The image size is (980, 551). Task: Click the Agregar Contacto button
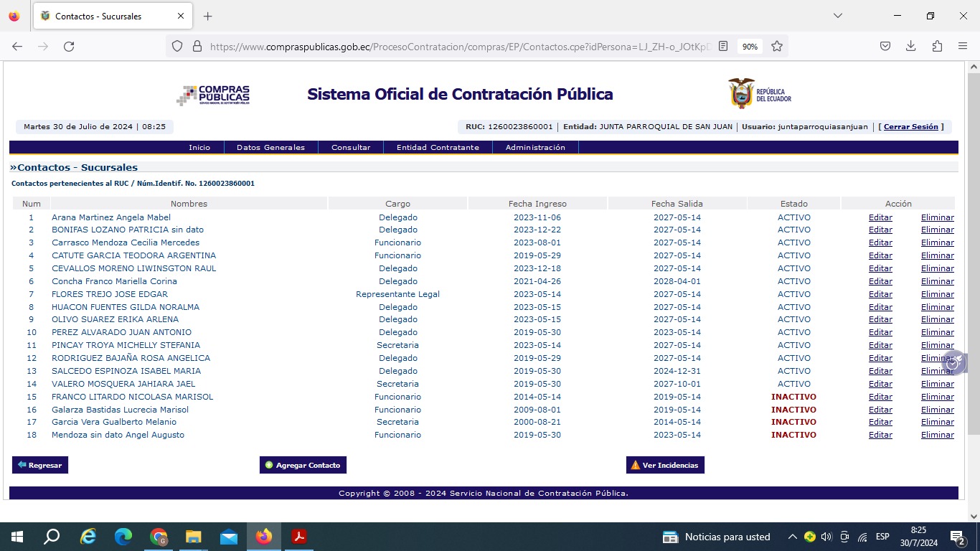(x=303, y=465)
